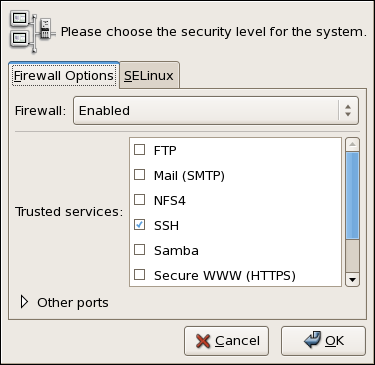Click the scrollbar up arrow
375x365 pixels.
point(353,145)
